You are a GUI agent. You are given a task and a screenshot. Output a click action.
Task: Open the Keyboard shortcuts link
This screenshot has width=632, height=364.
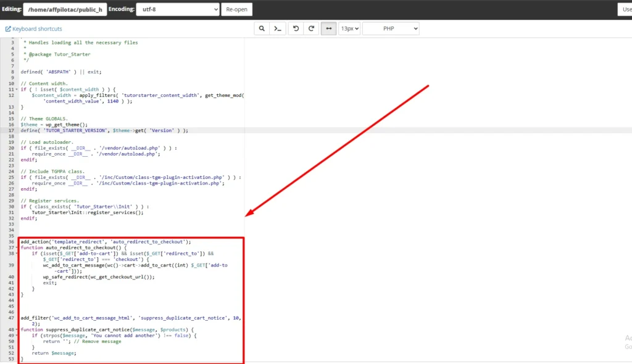pos(37,29)
